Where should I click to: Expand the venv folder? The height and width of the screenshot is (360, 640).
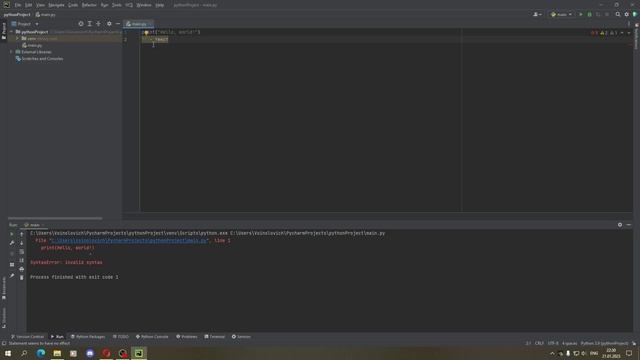pyautogui.click(x=18, y=38)
